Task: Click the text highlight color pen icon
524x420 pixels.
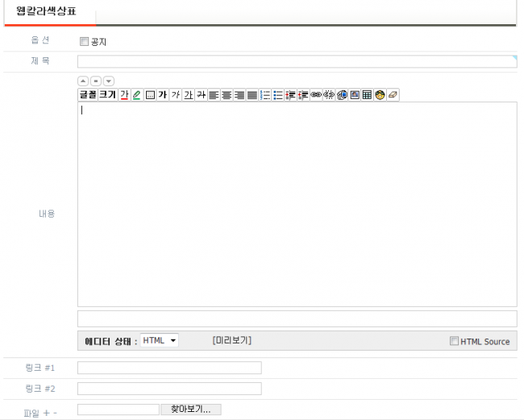Action: pos(136,95)
